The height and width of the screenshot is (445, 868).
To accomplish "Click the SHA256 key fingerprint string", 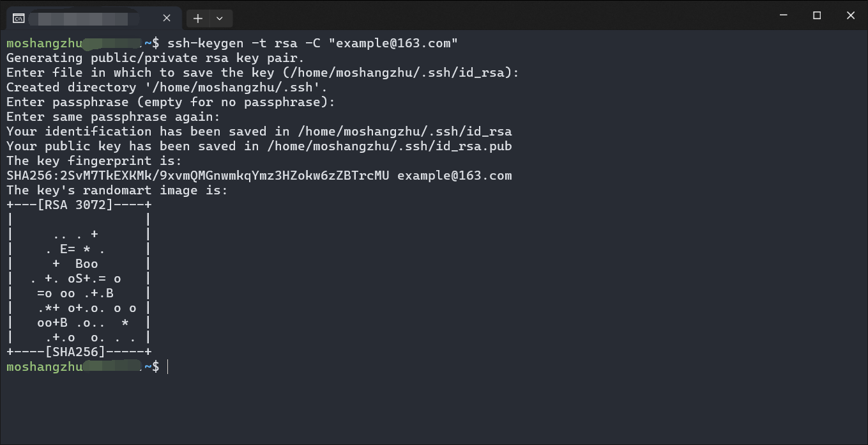I will point(198,175).
